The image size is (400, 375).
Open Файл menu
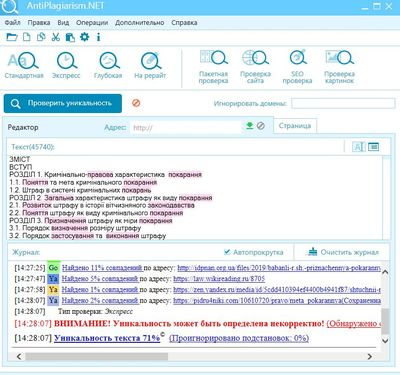click(x=13, y=23)
